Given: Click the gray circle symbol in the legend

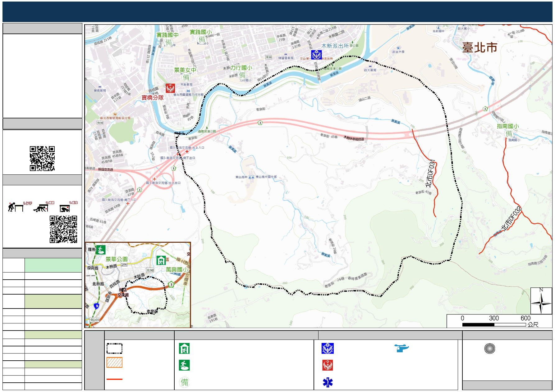Looking at the screenshot, I should click(489, 349).
